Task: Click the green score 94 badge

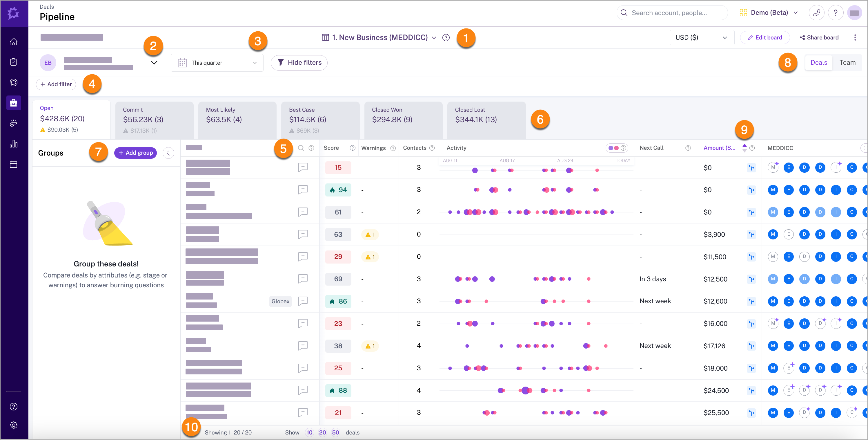Action: pyautogui.click(x=338, y=190)
